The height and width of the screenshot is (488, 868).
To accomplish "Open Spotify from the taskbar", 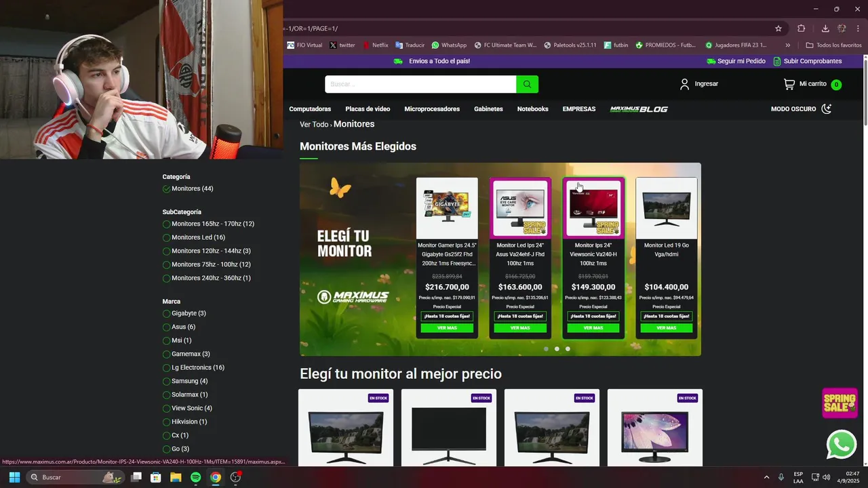I will pyautogui.click(x=195, y=477).
